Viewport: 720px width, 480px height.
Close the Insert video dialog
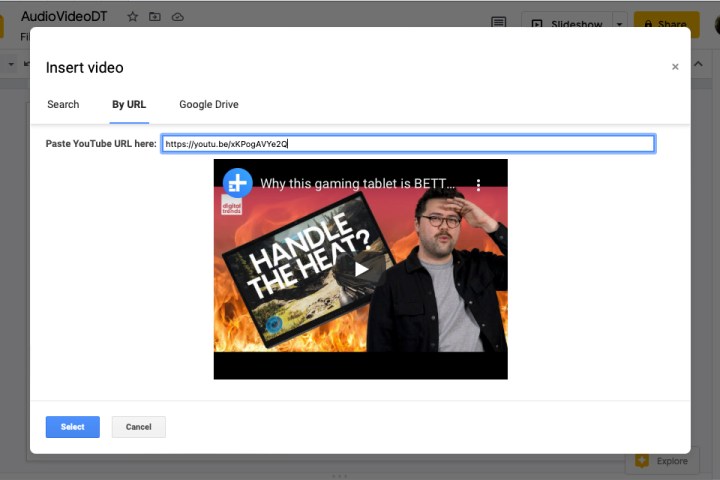pos(675,67)
